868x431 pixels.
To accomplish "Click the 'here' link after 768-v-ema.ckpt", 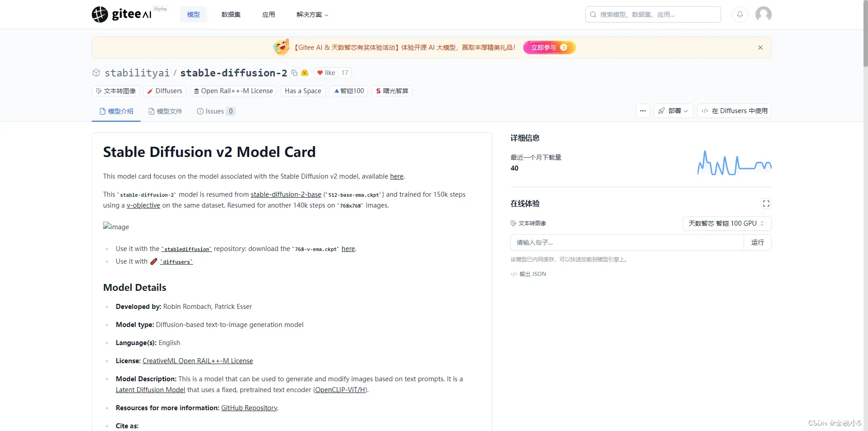I will (348, 249).
